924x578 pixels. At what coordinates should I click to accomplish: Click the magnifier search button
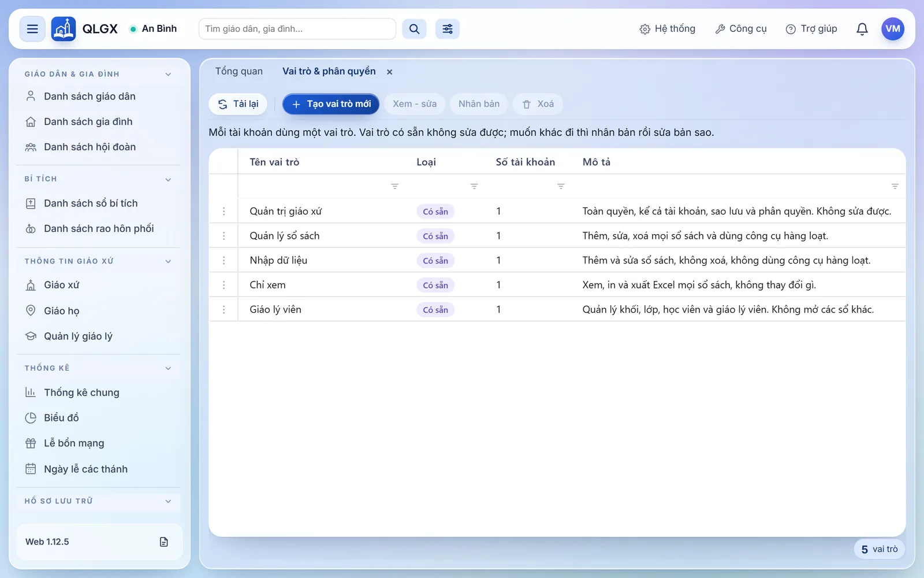click(x=414, y=29)
